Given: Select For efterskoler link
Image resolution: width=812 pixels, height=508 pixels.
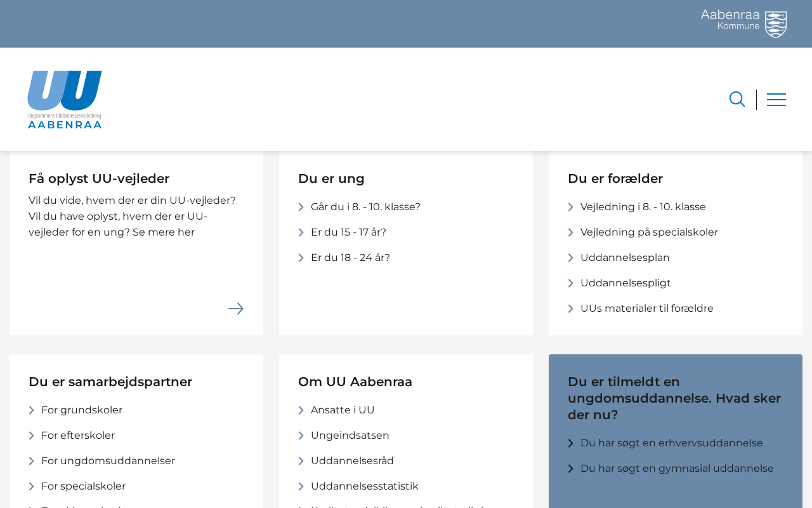Looking at the screenshot, I should point(78,436).
